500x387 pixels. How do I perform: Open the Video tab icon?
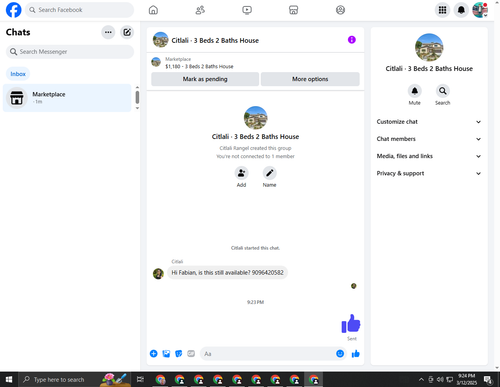(x=247, y=10)
